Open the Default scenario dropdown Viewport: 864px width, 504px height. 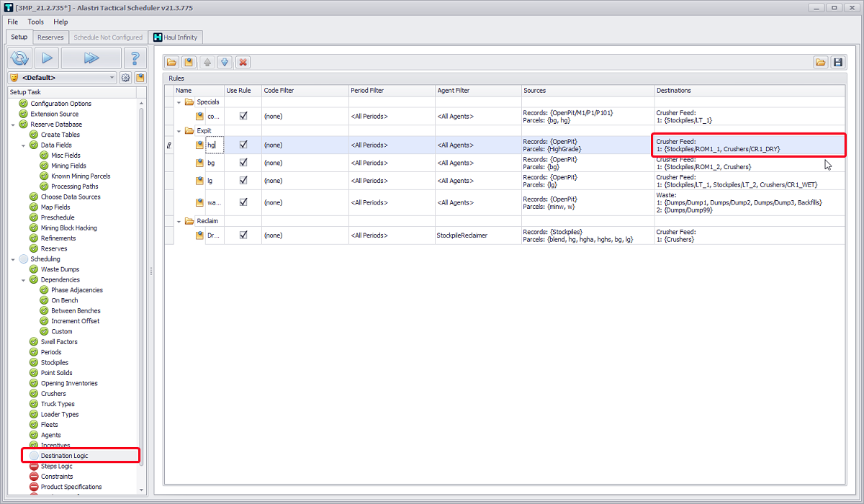(62, 78)
